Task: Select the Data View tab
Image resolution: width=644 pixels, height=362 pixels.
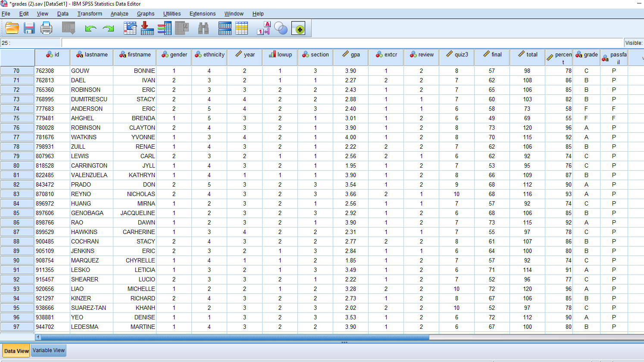Action: click(16, 351)
